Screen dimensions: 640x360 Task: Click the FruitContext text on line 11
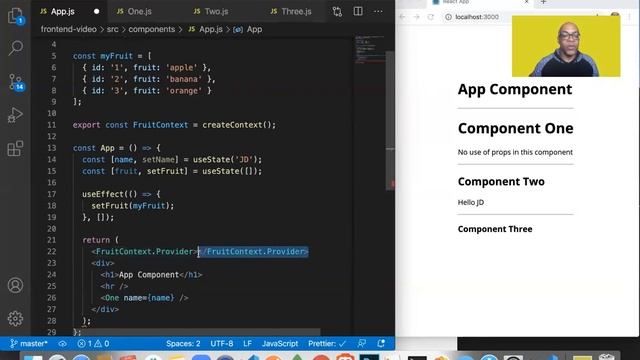coord(160,125)
